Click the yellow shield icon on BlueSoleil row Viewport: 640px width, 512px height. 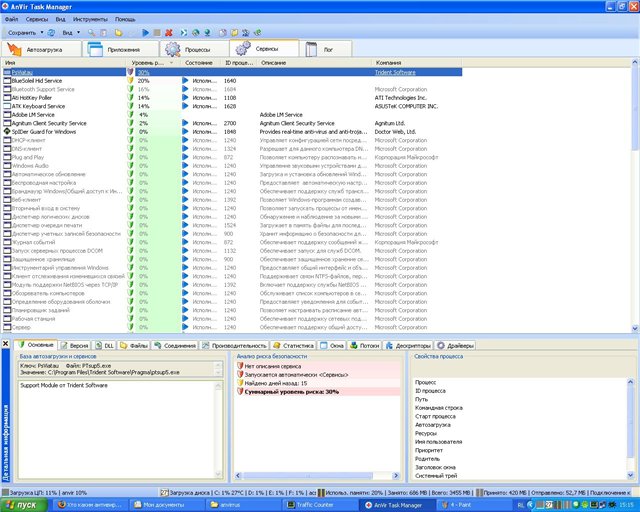(131, 80)
